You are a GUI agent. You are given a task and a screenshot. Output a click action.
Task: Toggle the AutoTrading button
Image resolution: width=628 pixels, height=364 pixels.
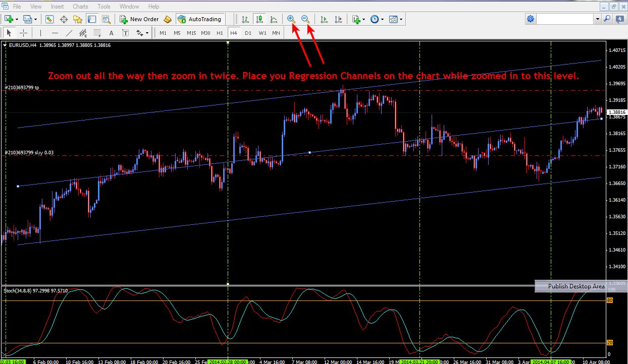pyautogui.click(x=200, y=19)
